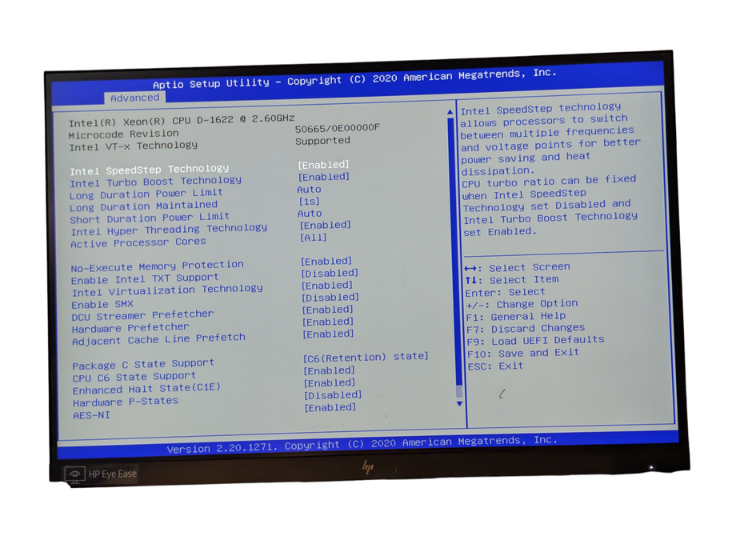Toggle Hyper Threading [Enabled] value

click(x=325, y=225)
